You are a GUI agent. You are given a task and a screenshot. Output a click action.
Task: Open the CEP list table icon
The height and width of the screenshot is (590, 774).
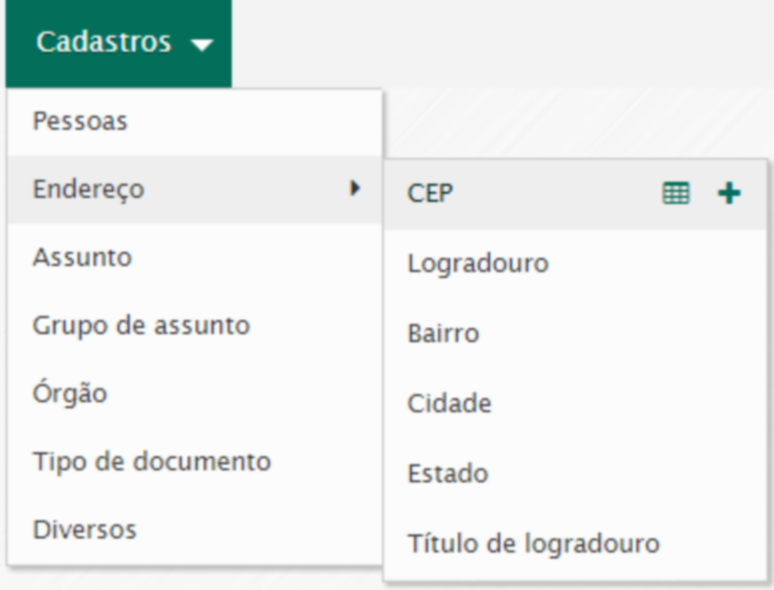[677, 194]
